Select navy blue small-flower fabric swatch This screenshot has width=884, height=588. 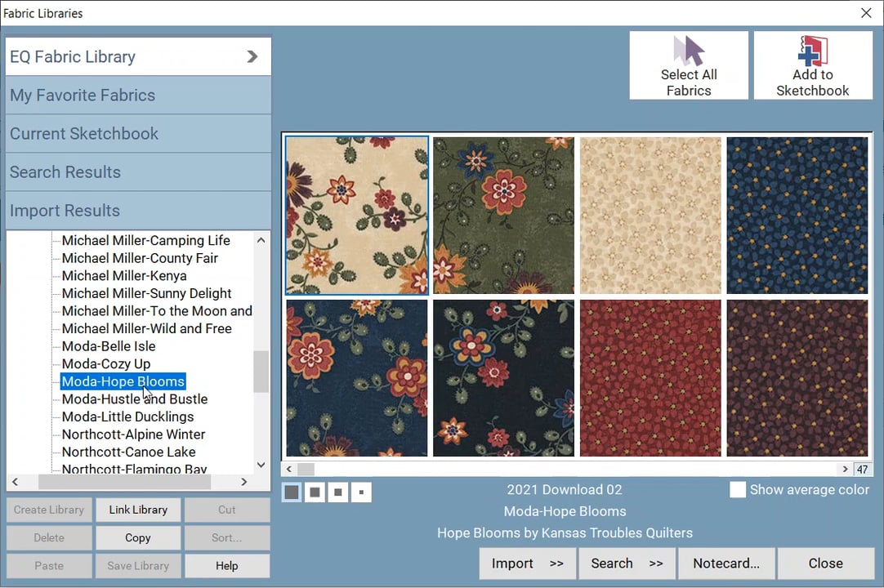pyautogui.click(x=797, y=216)
